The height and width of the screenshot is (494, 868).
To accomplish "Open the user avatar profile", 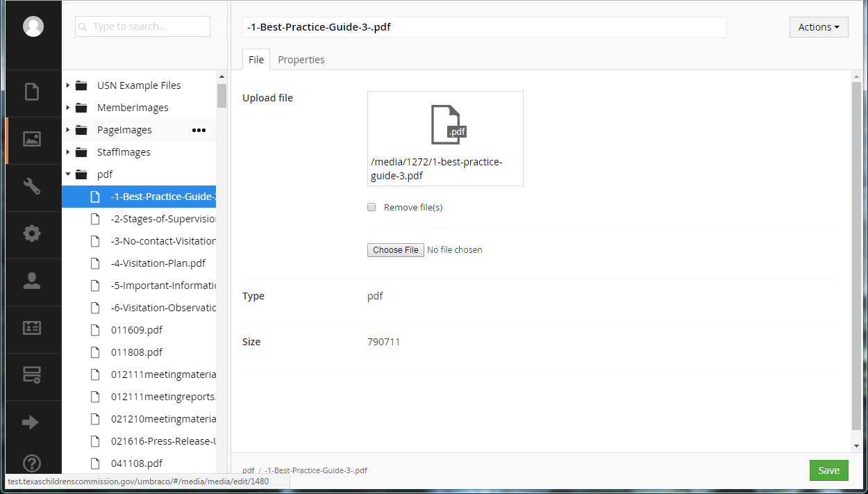I will 33,26.
